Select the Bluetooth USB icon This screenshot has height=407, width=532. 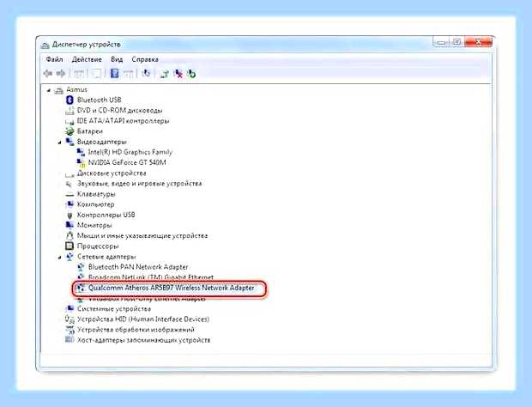(x=70, y=100)
